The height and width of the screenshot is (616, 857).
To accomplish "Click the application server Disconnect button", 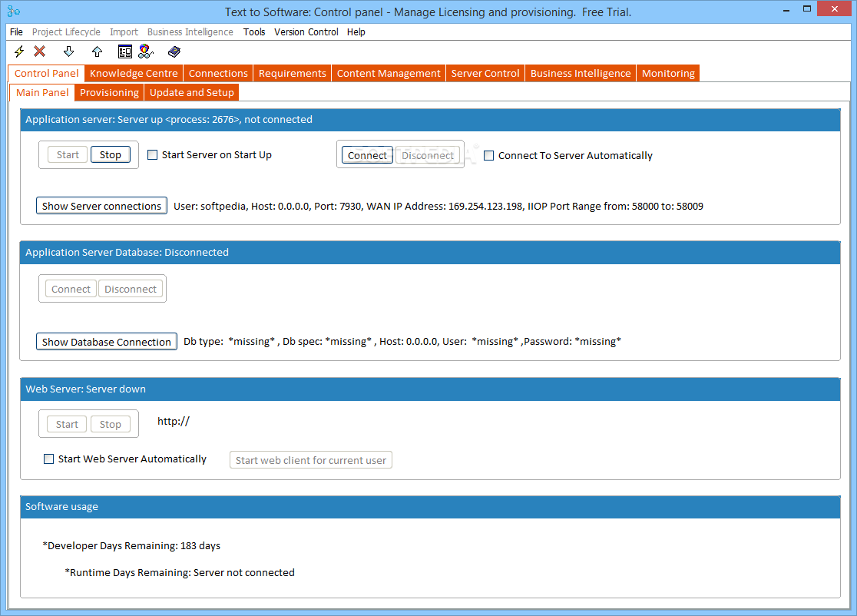I will [428, 155].
